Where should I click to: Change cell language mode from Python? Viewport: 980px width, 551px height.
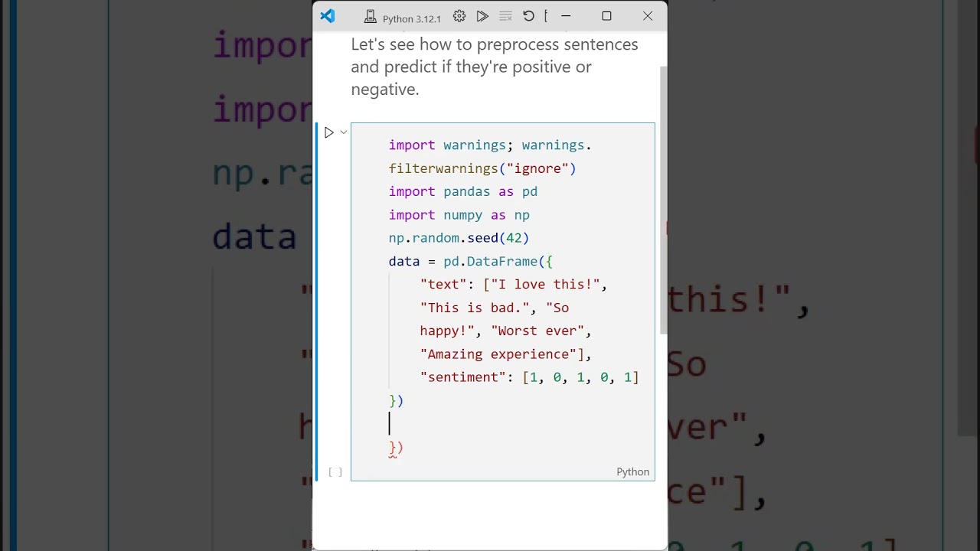coord(632,471)
